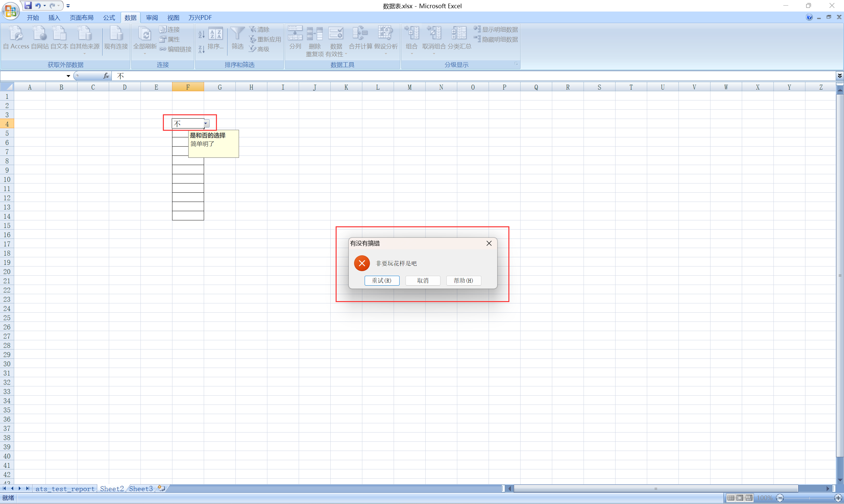This screenshot has height=504, width=844.
Task: Click the zoom out minus icon
Action: click(780, 498)
